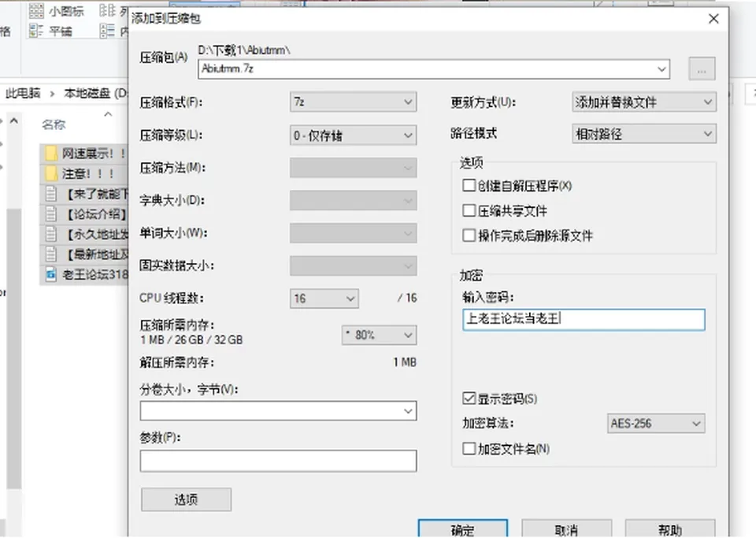756x538 pixels.
Task: Select the 注意!!! folder icon in Explorer
Action: coord(50,173)
